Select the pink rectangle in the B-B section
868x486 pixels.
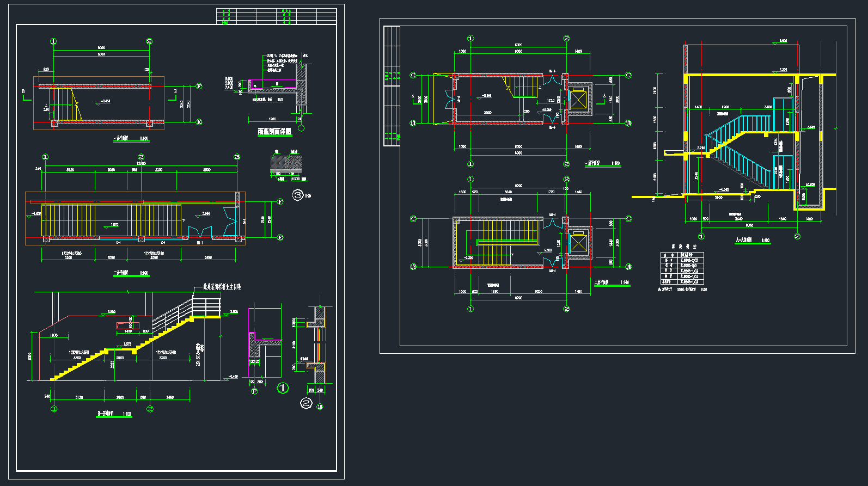click(x=127, y=325)
